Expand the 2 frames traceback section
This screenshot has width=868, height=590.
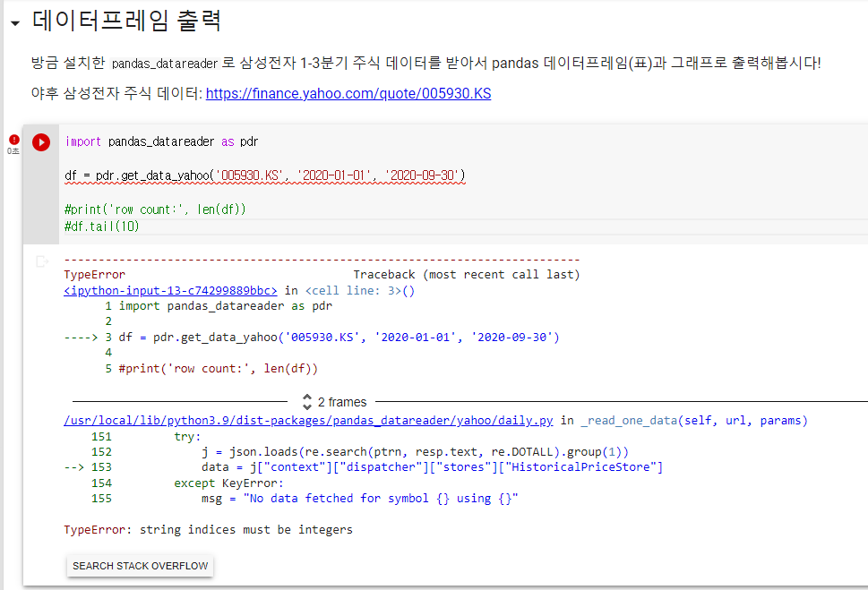point(335,402)
